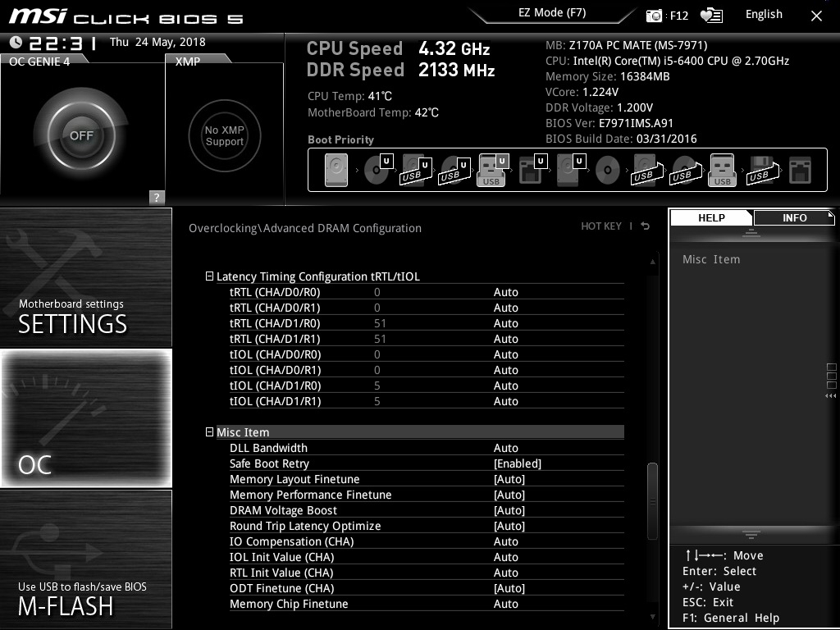Select tRTL (CHA/D0/R1) row label
840x630 pixels.
click(x=275, y=308)
